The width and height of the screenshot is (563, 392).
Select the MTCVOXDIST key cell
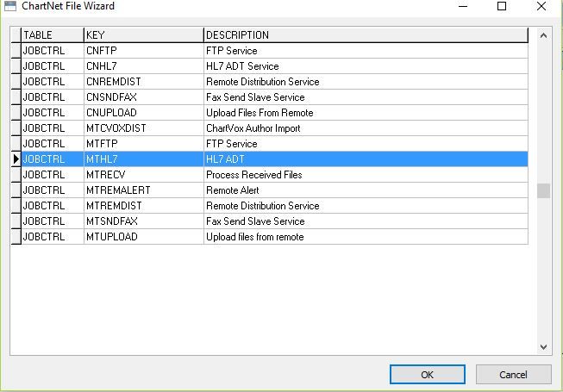pyautogui.click(x=144, y=128)
